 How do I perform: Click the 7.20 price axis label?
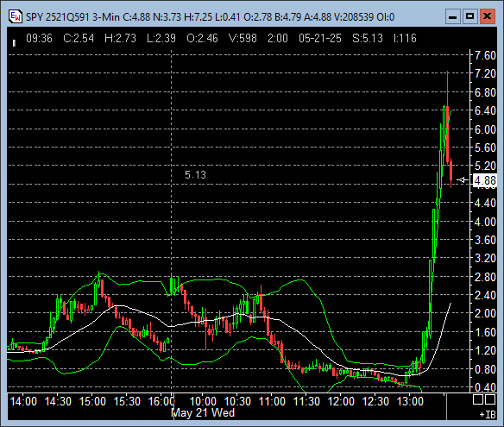[485, 73]
